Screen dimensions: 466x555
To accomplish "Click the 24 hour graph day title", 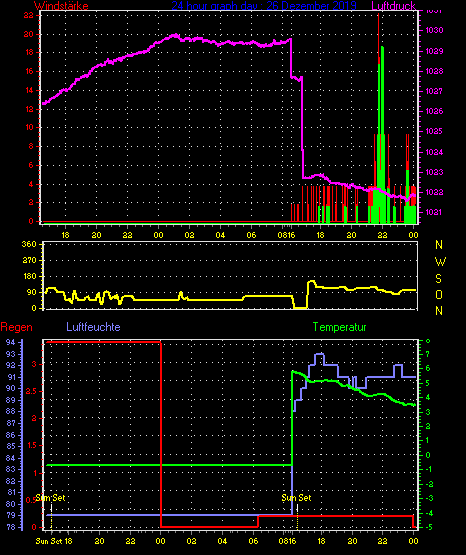I will pyautogui.click(x=264, y=6).
